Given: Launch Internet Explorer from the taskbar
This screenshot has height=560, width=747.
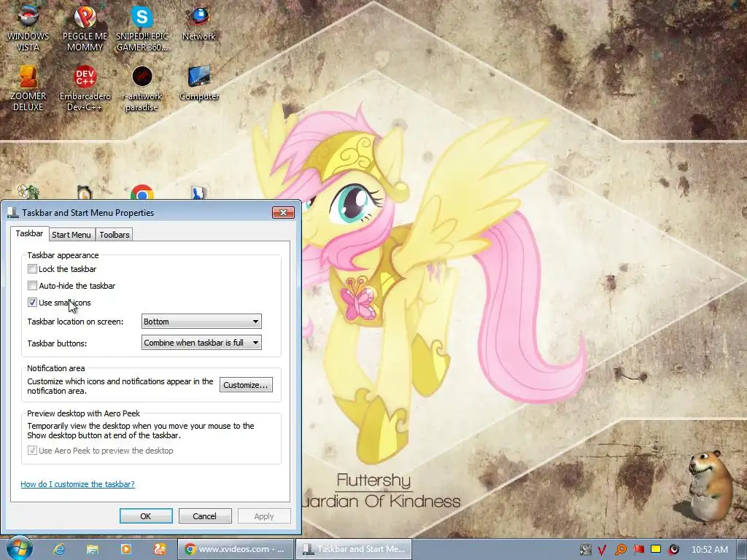Looking at the screenshot, I should (x=59, y=549).
